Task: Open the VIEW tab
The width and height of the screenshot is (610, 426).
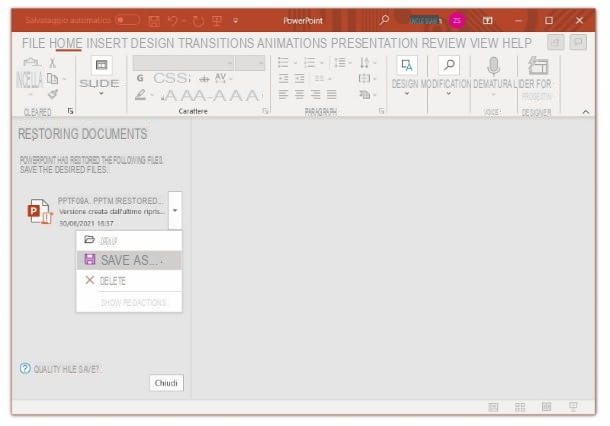Action: click(x=484, y=43)
